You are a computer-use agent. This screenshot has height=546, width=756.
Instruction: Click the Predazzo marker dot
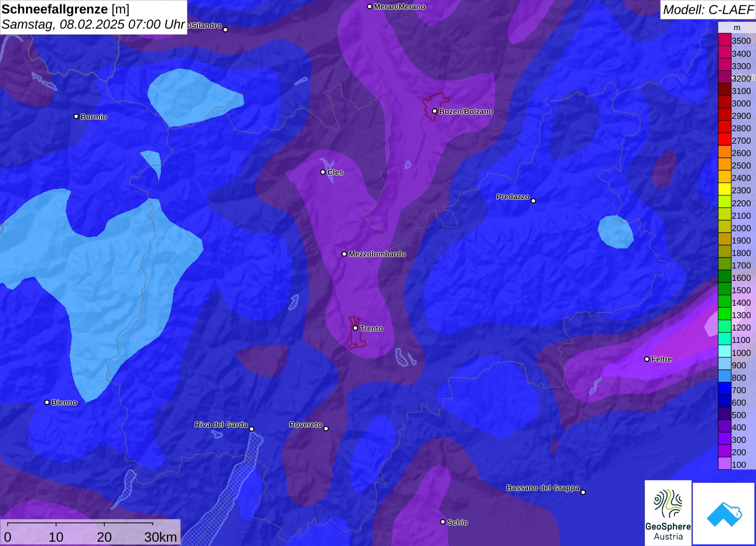click(x=534, y=200)
